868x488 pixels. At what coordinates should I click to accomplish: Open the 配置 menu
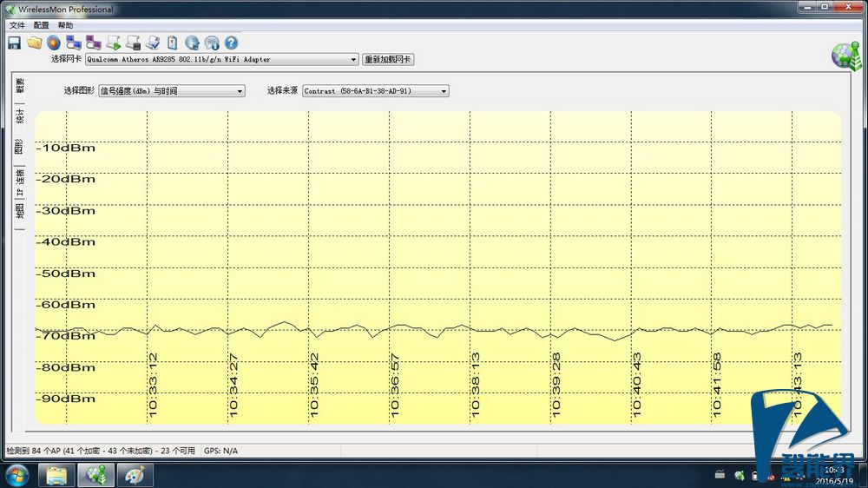click(x=41, y=25)
